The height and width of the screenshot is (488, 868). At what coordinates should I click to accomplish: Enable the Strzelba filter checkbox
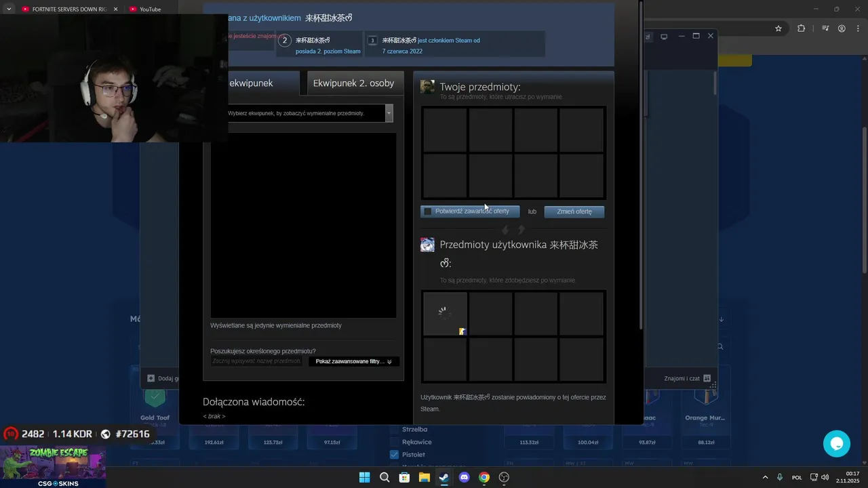click(x=394, y=429)
